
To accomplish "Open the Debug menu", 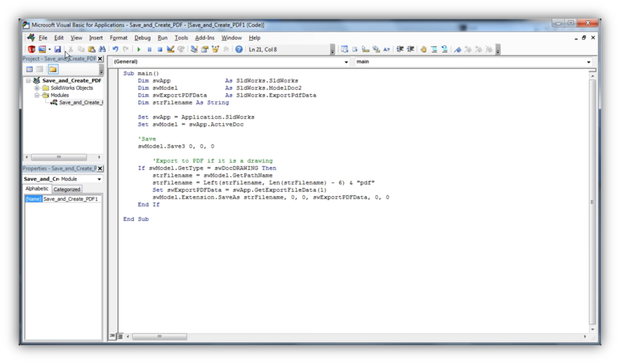I will tap(142, 38).
